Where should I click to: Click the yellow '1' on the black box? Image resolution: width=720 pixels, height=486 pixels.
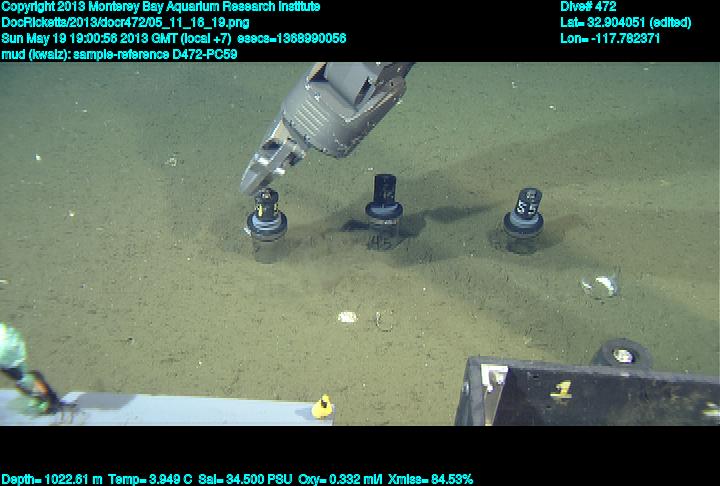(562, 390)
